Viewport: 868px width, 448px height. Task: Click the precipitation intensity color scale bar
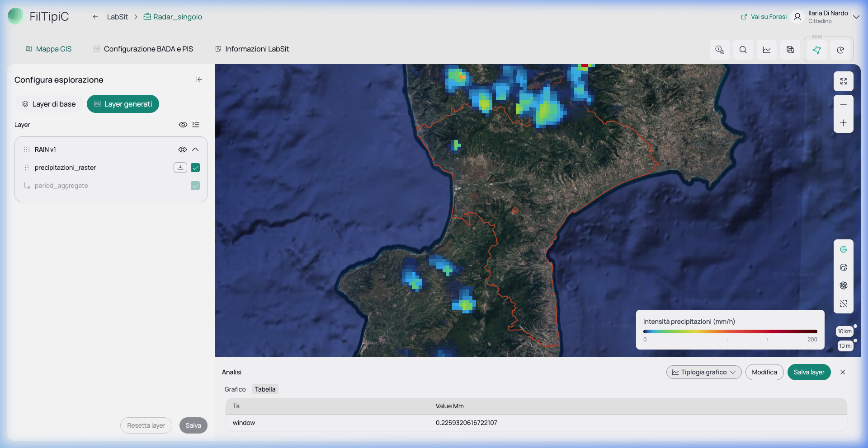tap(730, 331)
